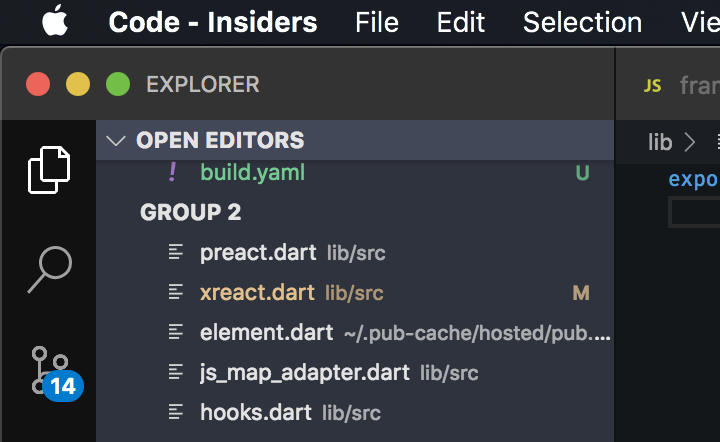720x442 pixels.
Task: Collapse the Open Editors section chevron
Action: (116, 140)
